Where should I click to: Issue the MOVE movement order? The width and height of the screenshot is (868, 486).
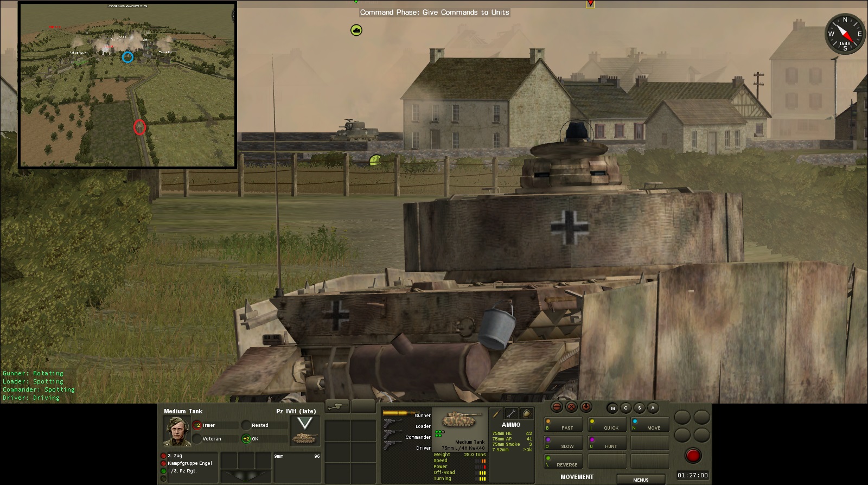point(650,425)
